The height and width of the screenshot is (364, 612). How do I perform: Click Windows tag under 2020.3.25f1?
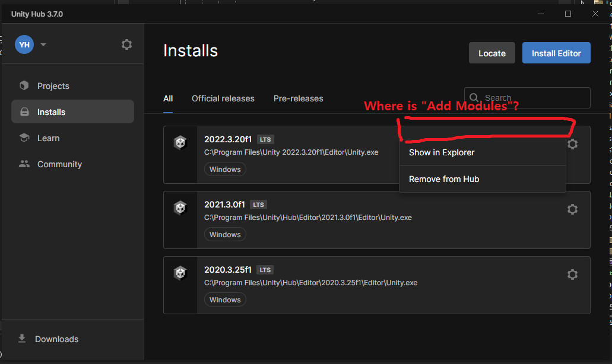(225, 299)
